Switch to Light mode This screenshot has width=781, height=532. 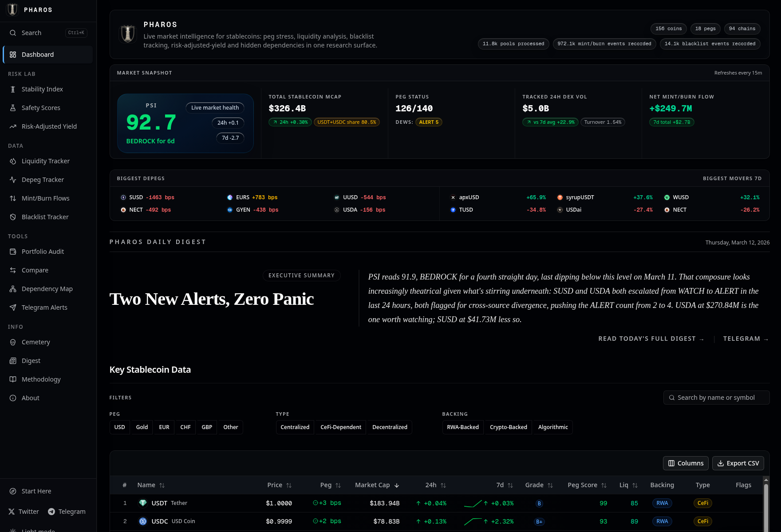pos(38,529)
